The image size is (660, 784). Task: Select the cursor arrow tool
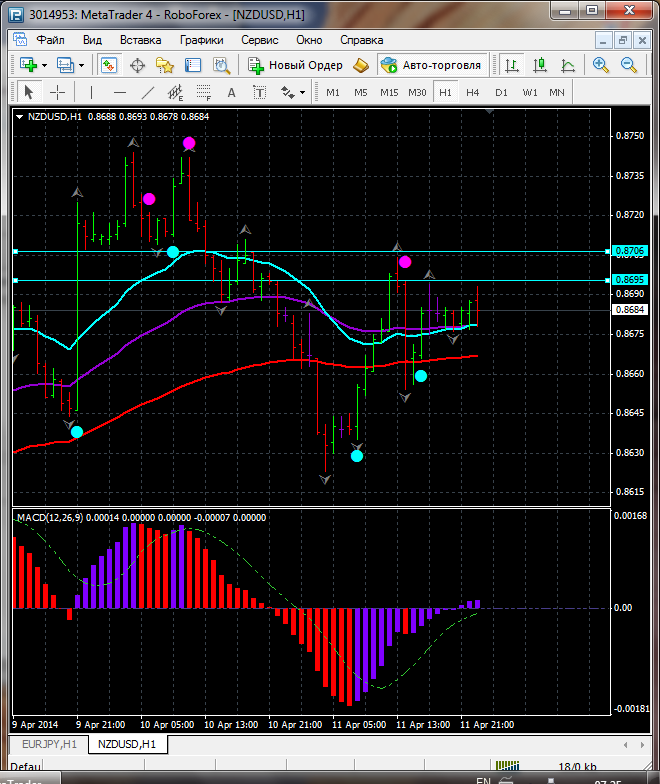[x=28, y=92]
